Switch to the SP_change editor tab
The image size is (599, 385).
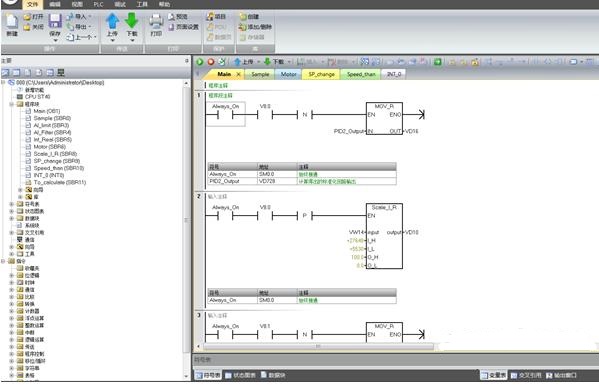tap(321, 74)
